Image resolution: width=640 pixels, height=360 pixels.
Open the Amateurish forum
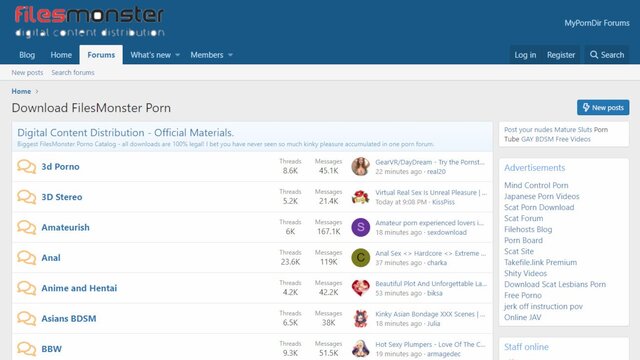click(x=65, y=227)
